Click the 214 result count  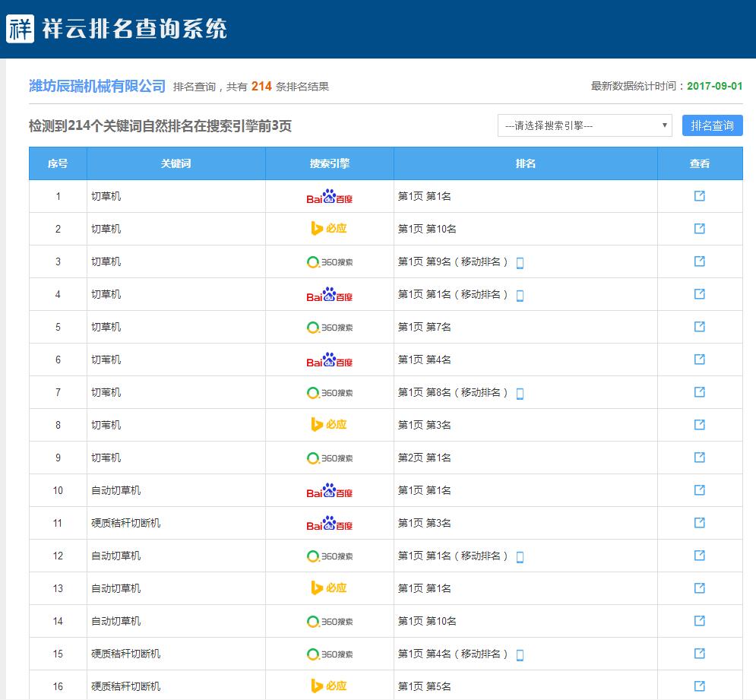pos(261,87)
